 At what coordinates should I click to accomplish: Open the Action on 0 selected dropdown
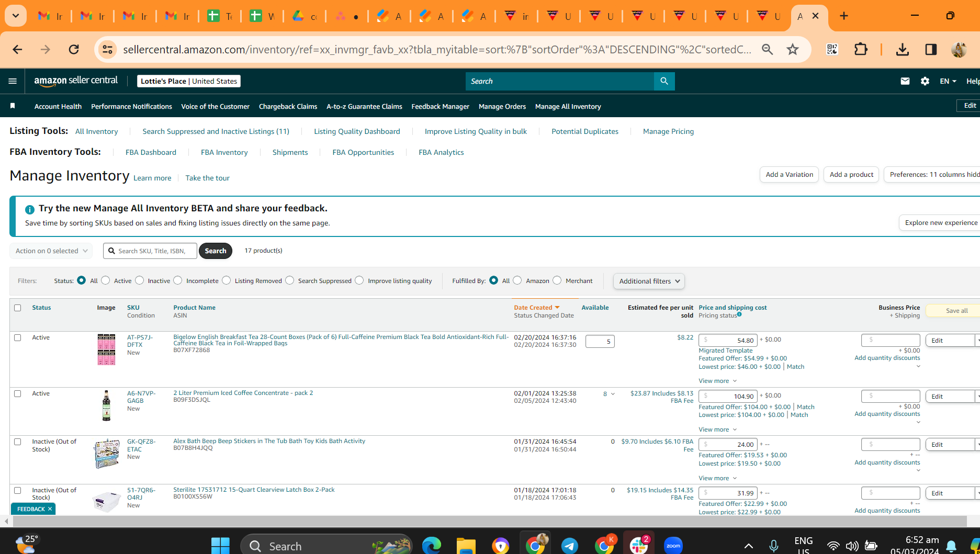51,251
